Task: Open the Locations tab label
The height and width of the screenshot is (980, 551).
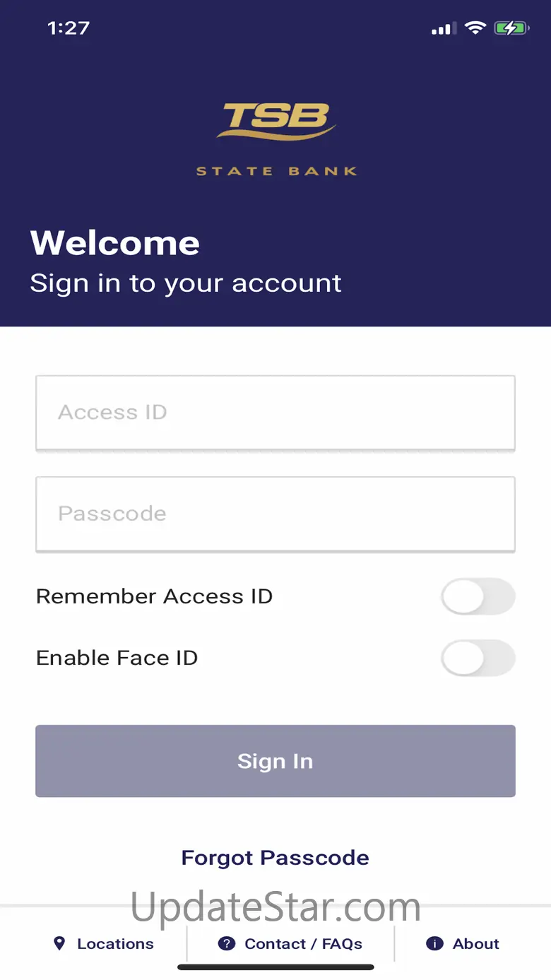Action: [x=115, y=943]
